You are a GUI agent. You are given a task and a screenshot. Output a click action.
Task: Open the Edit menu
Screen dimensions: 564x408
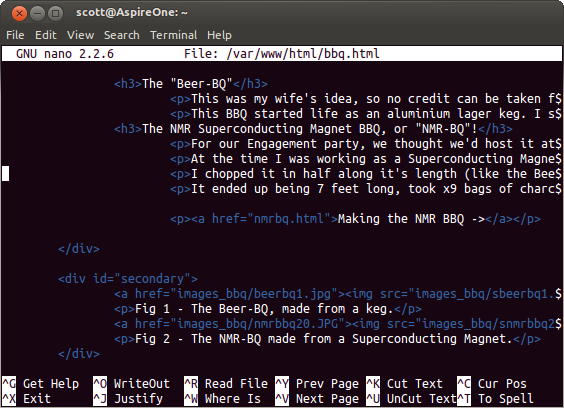click(x=46, y=35)
